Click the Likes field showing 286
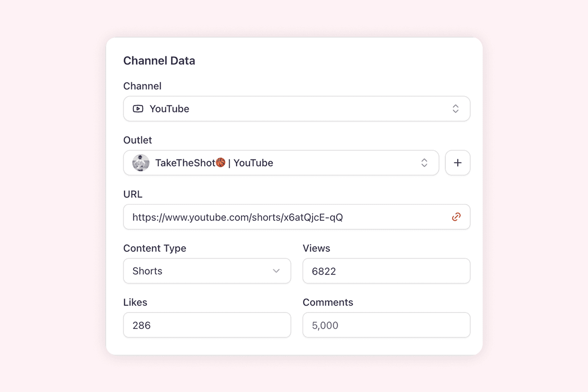The image size is (588, 392). pyautogui.click(x=206, y=325)
